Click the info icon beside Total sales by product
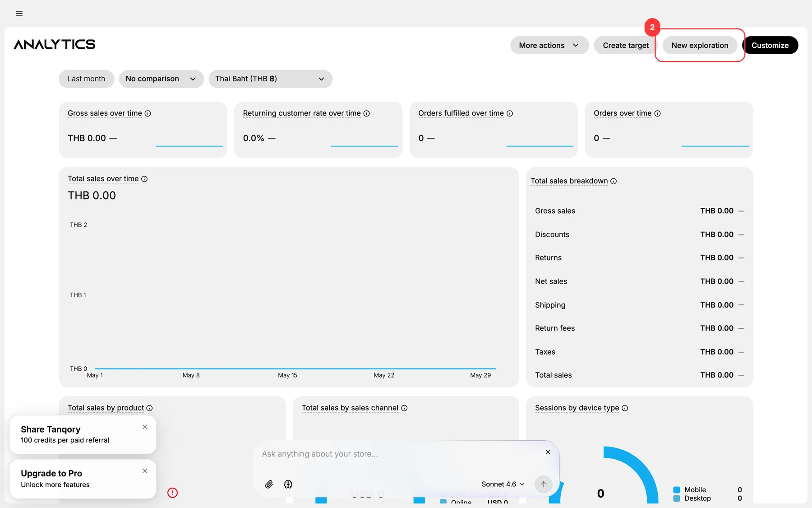Screen dimensions: 812x508 [x=149, y=408]
